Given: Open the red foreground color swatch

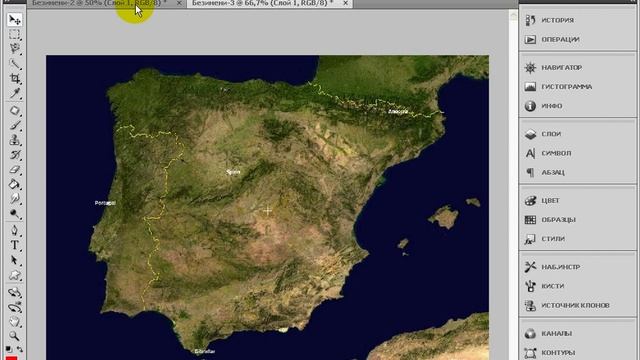Looking at the screenshot, I should pyautogui.click(x=11, y=358).
